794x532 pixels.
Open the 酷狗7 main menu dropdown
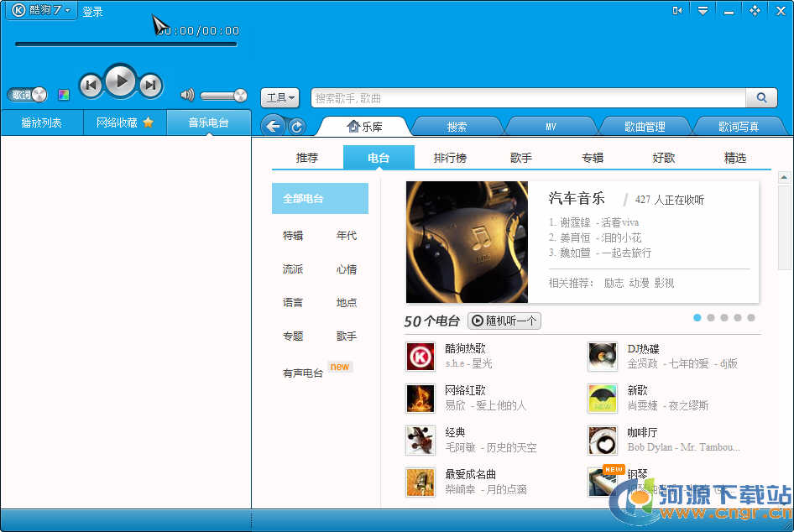(x=41, y=10)
